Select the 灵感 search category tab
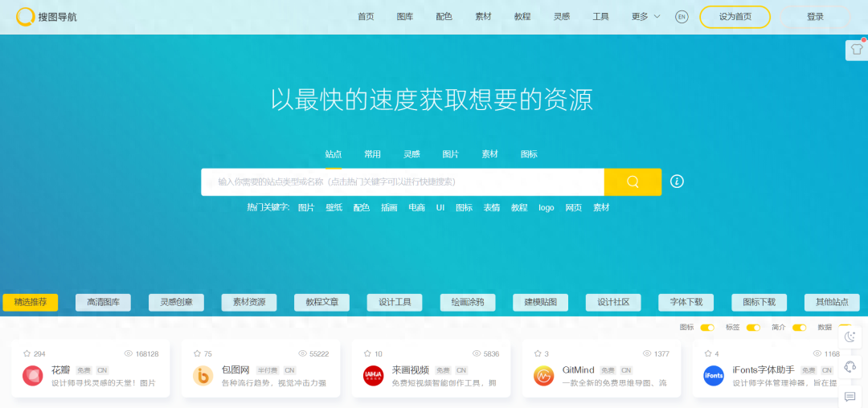 point(411,154)
